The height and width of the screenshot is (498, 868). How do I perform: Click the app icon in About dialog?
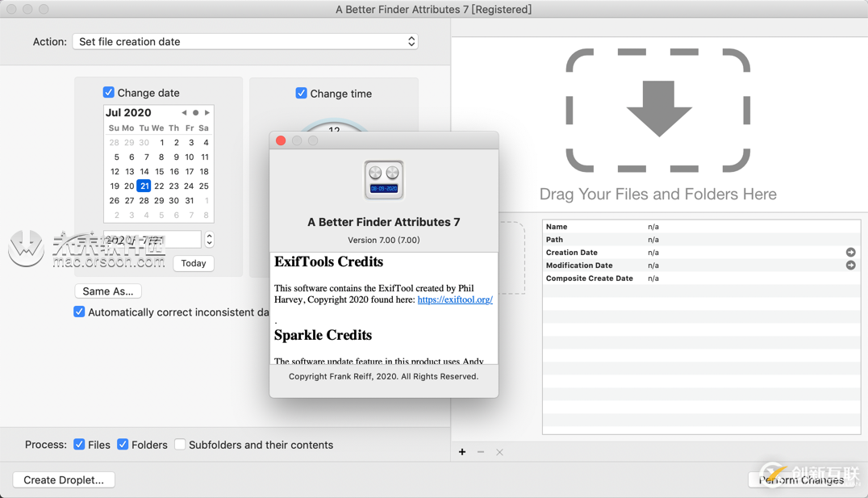pos(384,180)
